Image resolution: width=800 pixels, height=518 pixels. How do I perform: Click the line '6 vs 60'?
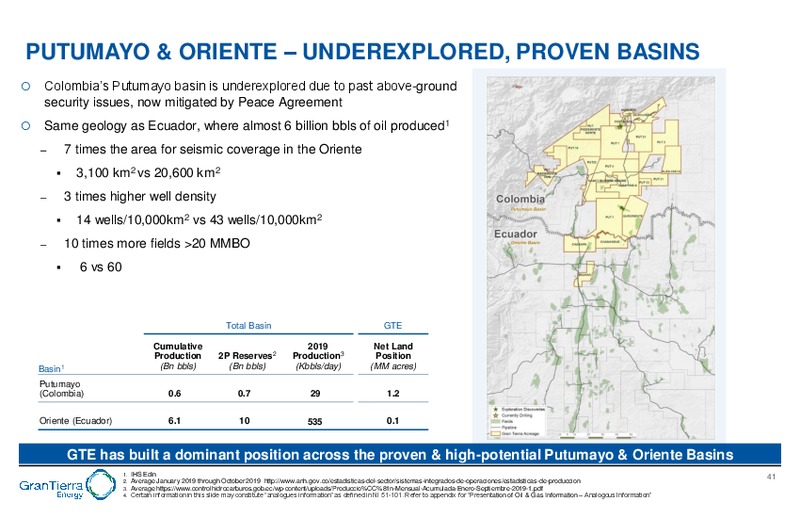[101, 267]
